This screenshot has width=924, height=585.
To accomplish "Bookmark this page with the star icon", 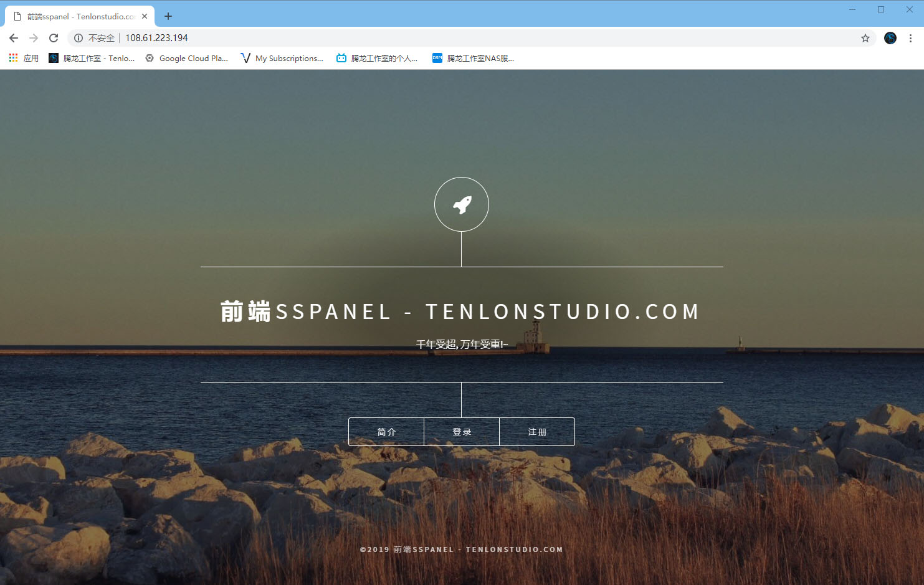I will tap(865, 38).
